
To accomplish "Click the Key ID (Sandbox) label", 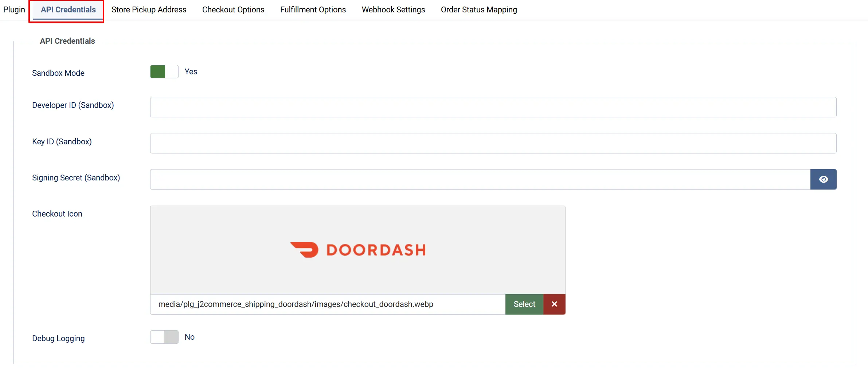I will [62, 141].
